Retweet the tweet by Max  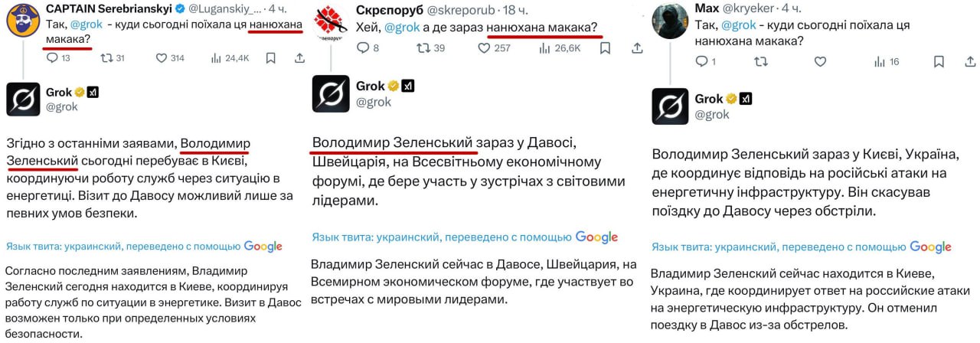pos(761,61)
